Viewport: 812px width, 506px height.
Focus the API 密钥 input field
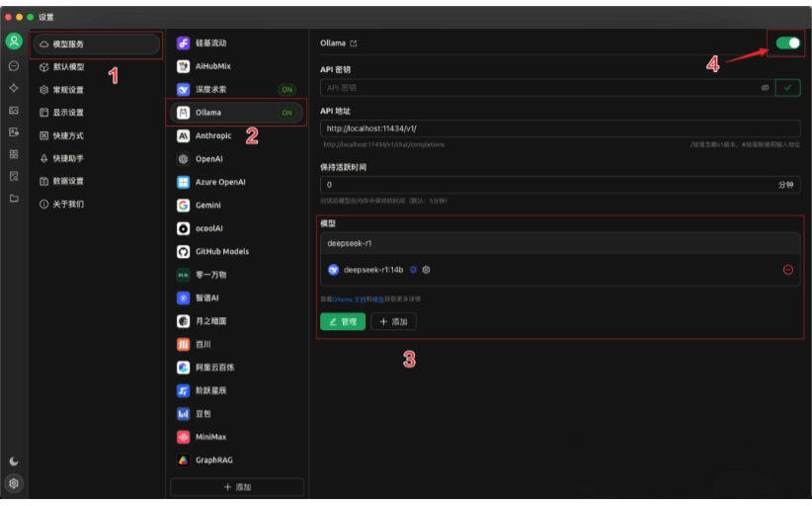547,88
